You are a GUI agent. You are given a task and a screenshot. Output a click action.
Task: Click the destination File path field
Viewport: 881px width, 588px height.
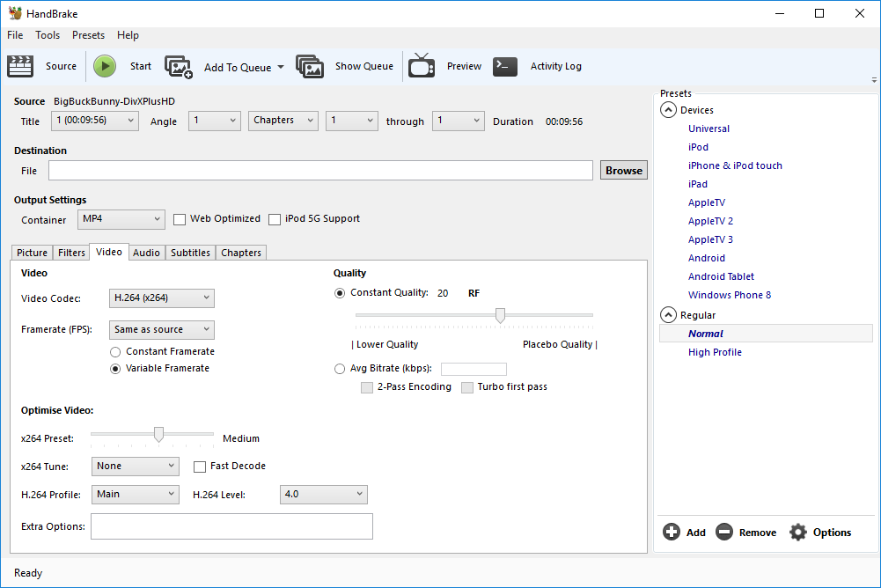coord(320,171)
